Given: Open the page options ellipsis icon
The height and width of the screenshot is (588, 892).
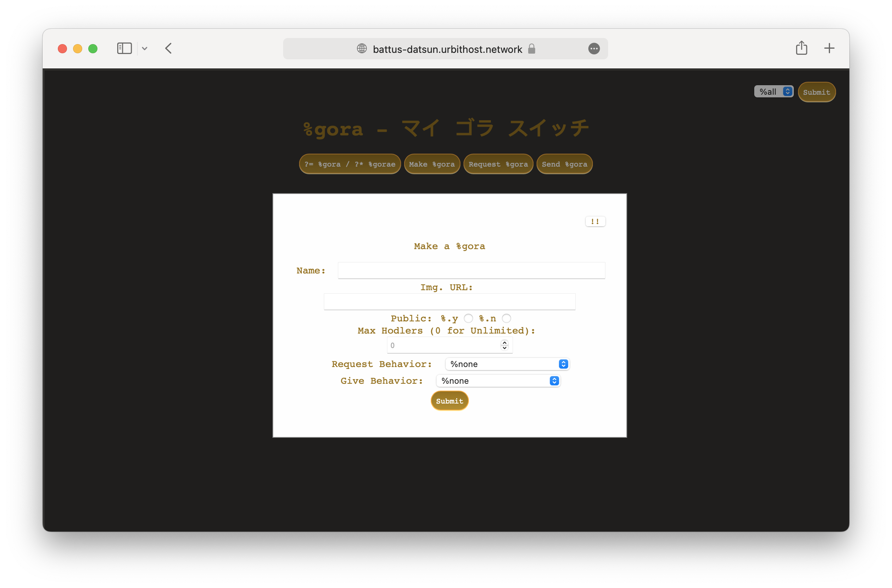Looking at the screenshot, I should [x=594, y=49].
